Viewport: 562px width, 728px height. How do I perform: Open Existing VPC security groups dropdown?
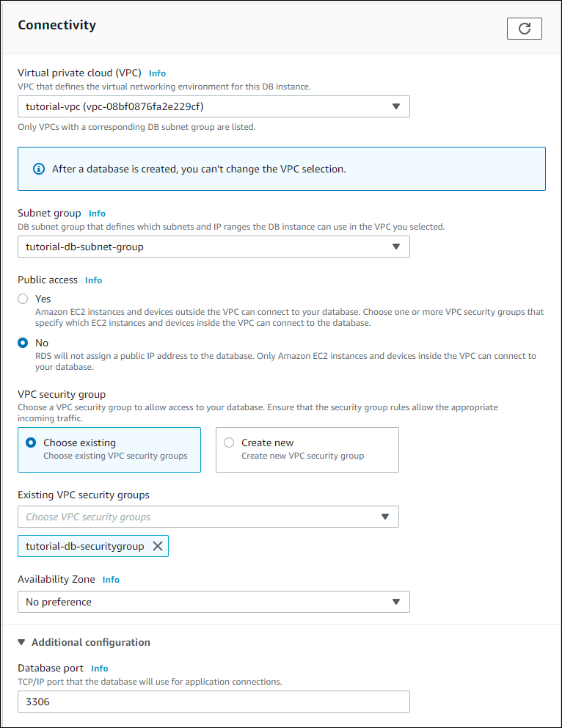click(208, 517)
